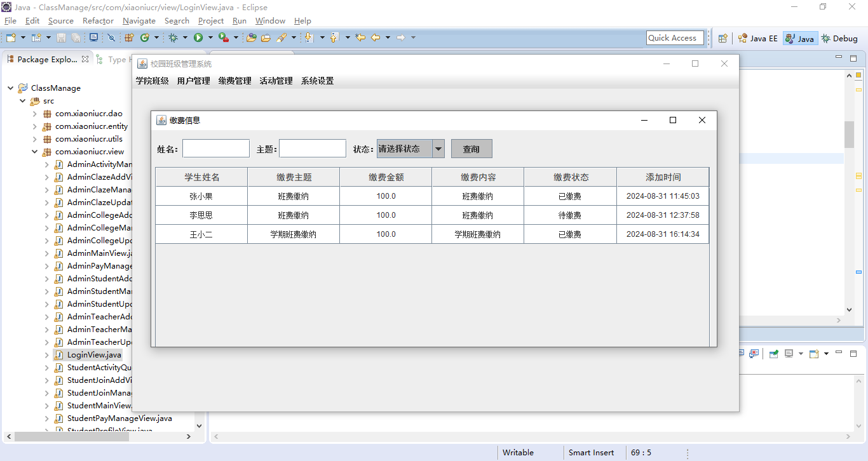
Task: Click the editor vertical scrollbar thumb
Action: click(849, 134)
